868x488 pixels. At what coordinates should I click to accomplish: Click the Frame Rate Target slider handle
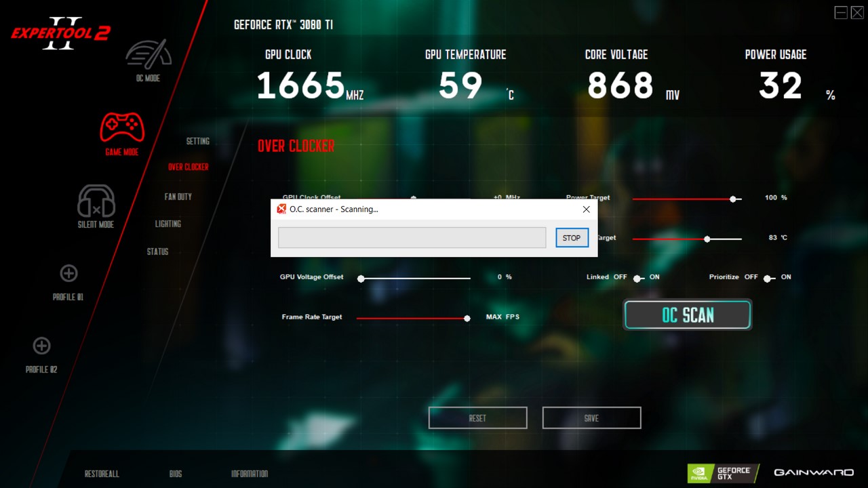[467, 319]
